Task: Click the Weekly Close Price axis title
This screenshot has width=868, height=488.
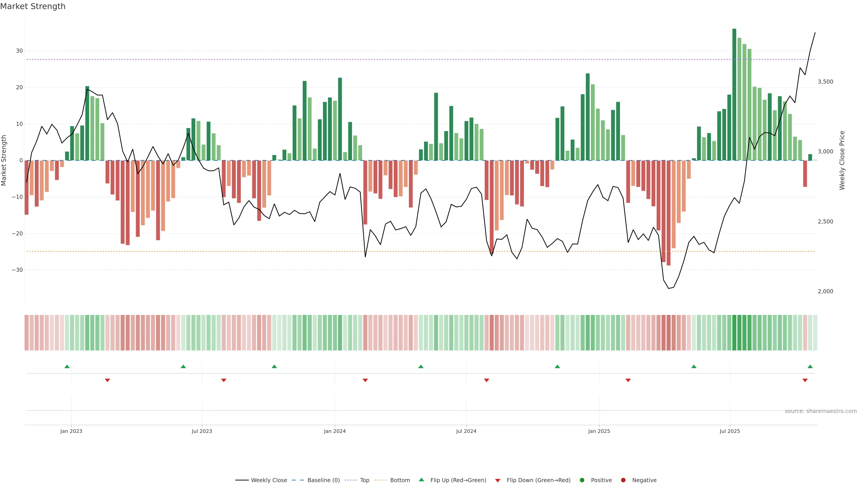Action: coord(842,160)
